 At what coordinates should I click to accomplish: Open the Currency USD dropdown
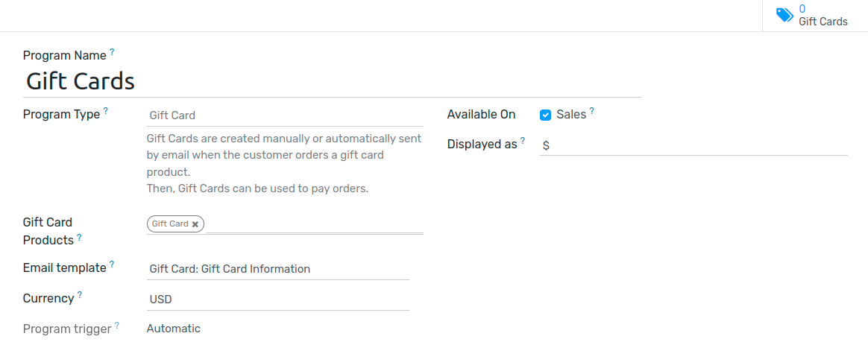click(x=277, y=300)
